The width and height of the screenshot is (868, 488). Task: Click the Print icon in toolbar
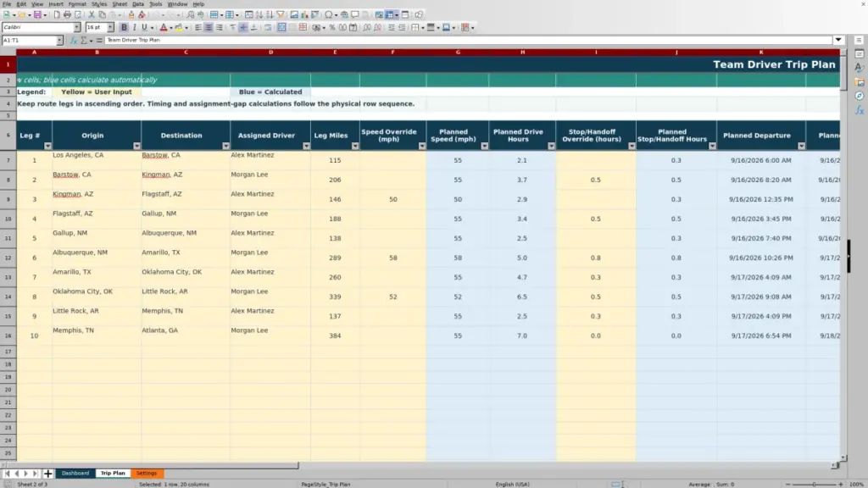67,15
